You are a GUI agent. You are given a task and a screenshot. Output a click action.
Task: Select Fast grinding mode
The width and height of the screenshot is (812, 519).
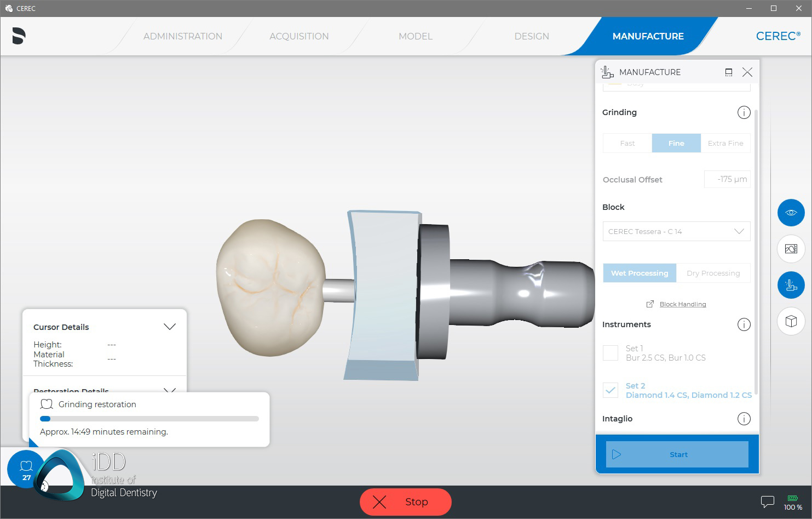coord(627,143)
